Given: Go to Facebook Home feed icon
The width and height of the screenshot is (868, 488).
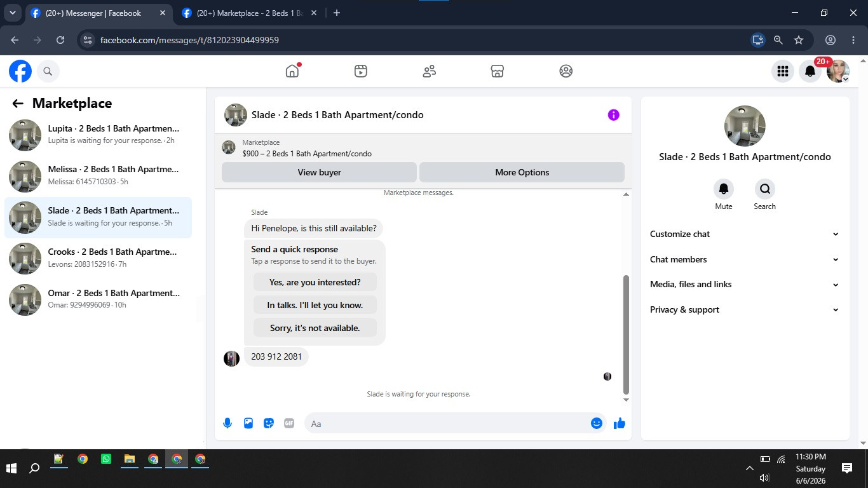Looking at the screenshot, I should click(292, 71).
